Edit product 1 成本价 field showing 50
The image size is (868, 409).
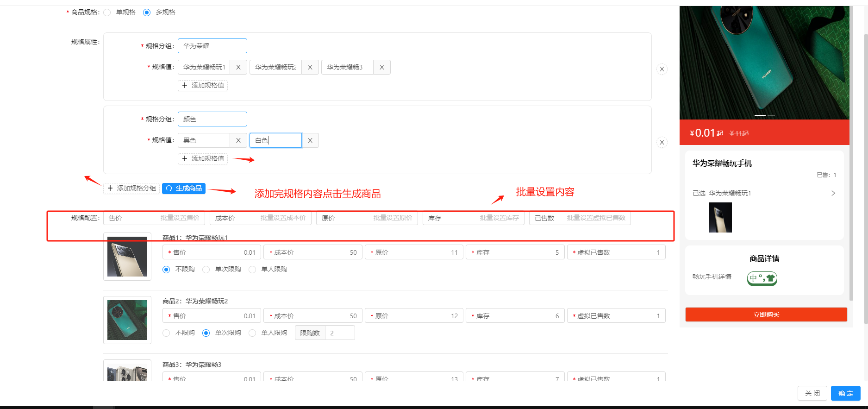313,252
